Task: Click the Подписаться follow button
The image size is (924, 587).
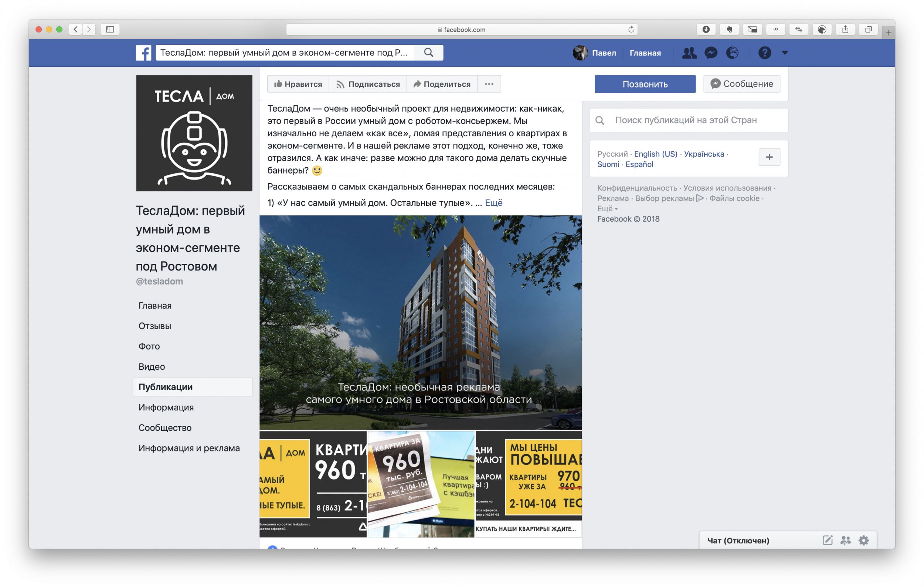Action: coord(368,84)
